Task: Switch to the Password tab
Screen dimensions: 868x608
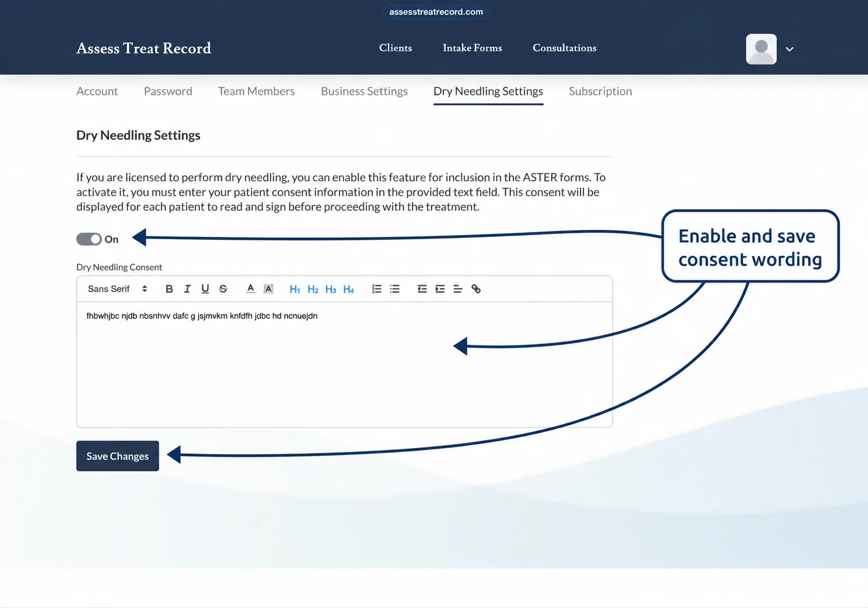Action: [168, 91]
